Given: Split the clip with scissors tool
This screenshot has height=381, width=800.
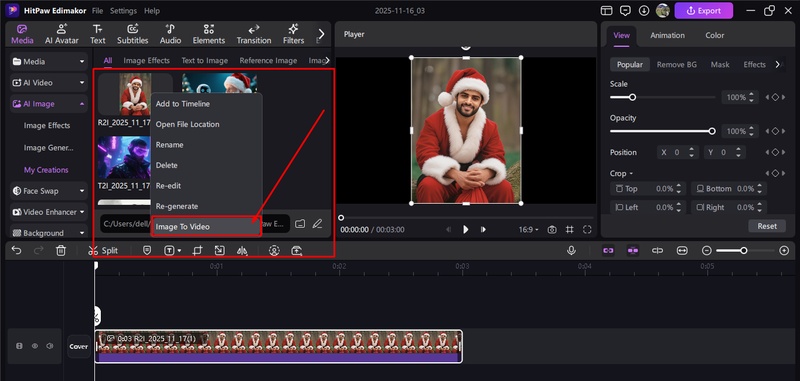Looking at the screenshot, I should [x=103, y=250].
